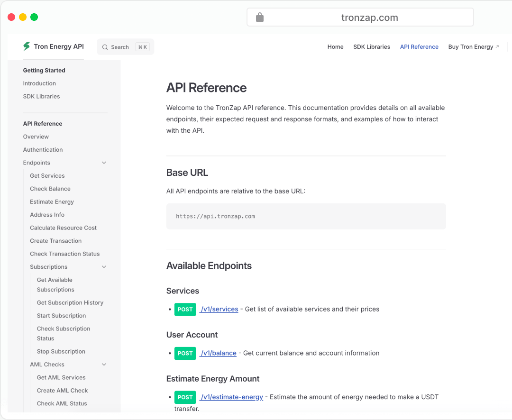This screenshot has height=420, width=512.
Task: Click the Base URL heading
Action: coord(187,173)
